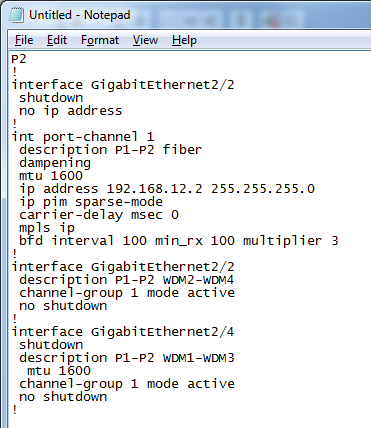Open the Format menu
This screenshot has height=428, width=371.
tap(100, 40)
